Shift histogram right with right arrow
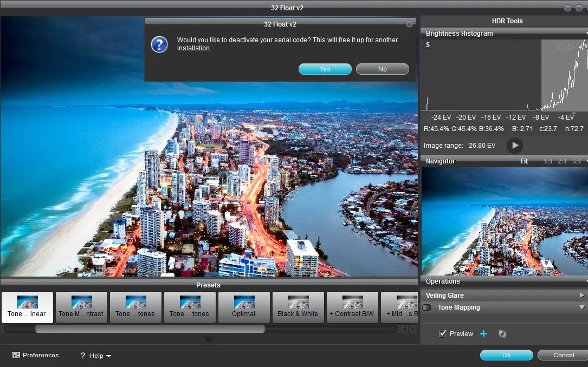Screen dimensions: 588x367 click(571, 48)
